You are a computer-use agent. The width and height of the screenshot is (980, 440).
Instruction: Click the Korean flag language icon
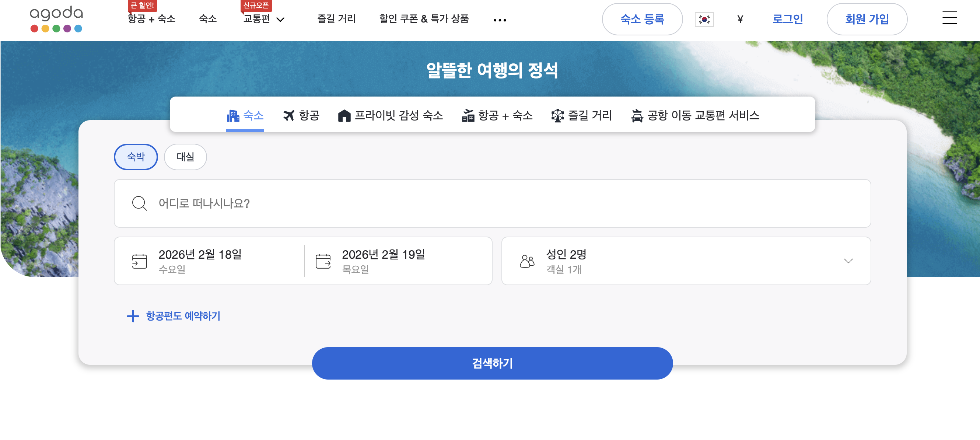(x=704, y=20)
